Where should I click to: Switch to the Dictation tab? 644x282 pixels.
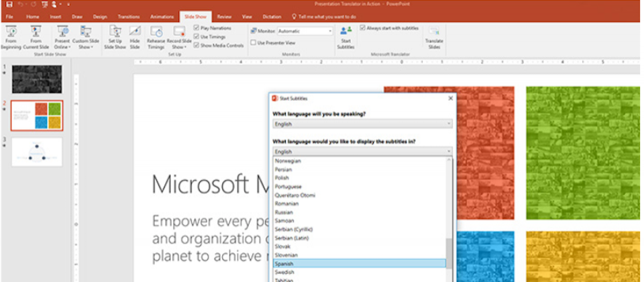coord(272,17)
